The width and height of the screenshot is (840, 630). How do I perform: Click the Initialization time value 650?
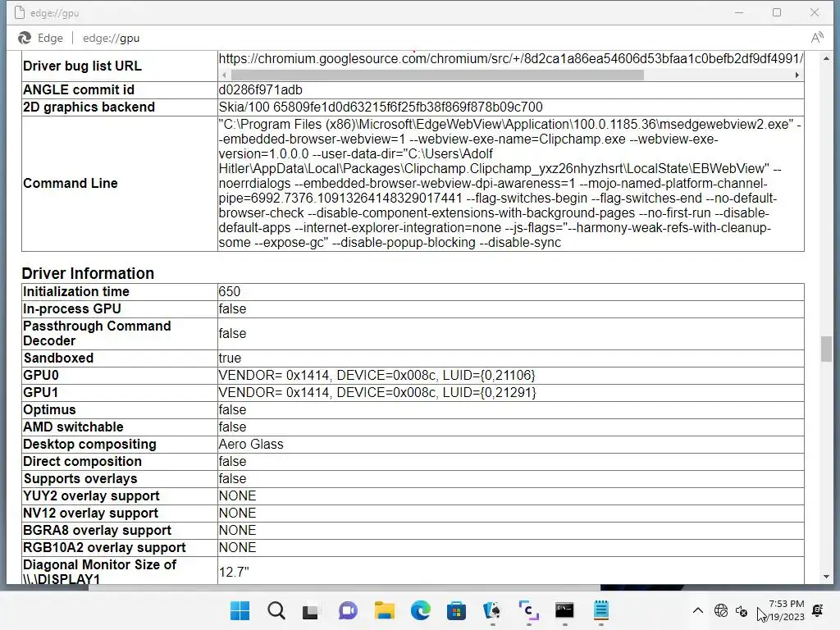(230, 291)
